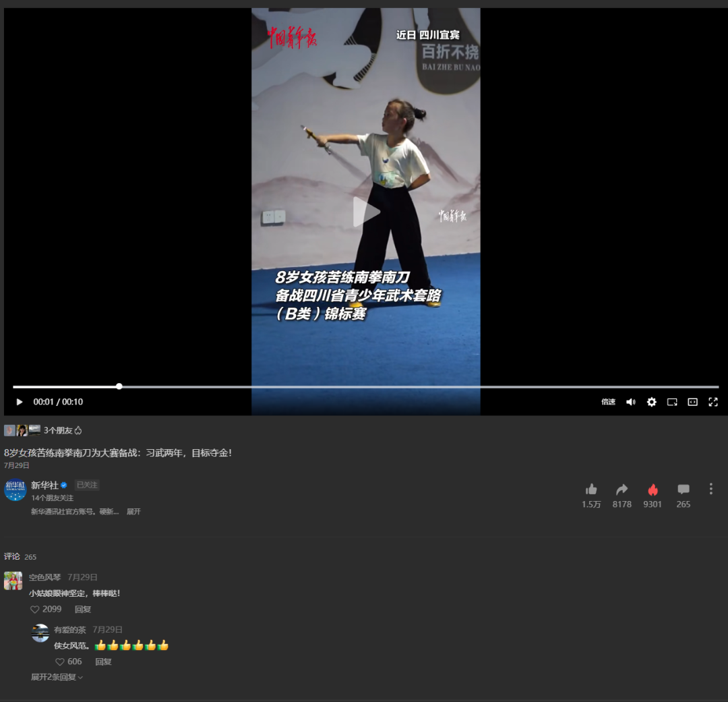Open the video settings gear

pyautogui.click(x=651, y=401)
